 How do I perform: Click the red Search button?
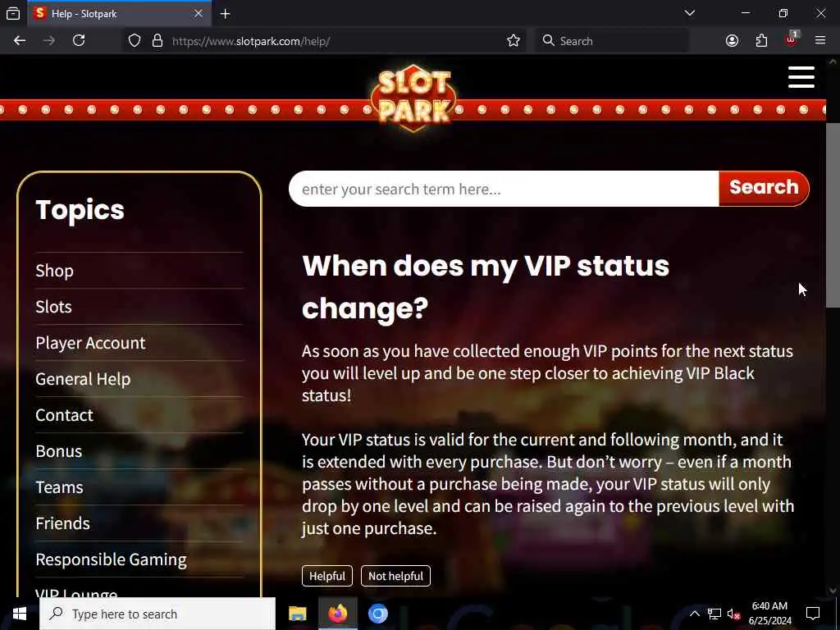(x=764, y=188)
